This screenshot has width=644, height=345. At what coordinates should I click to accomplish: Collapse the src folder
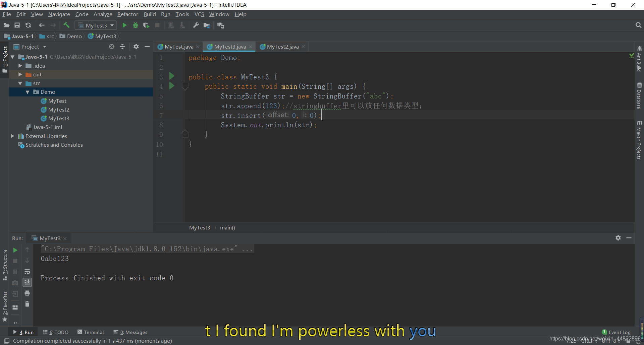click(x=20, y=83)
